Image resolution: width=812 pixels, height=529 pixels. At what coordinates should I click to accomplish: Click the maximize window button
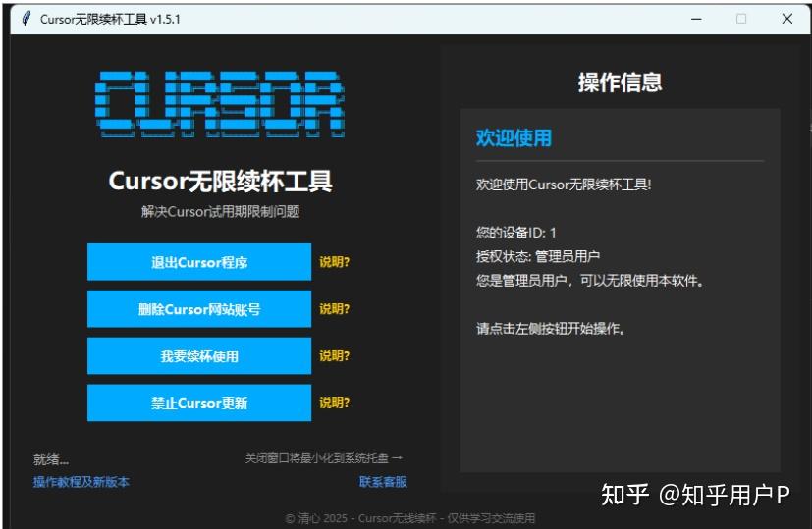(x=741, y=19)
